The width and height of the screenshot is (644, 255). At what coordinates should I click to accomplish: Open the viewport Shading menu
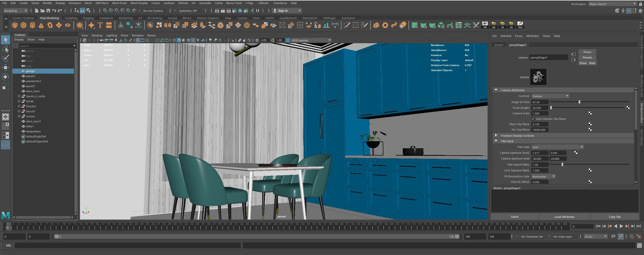[97, 35]
